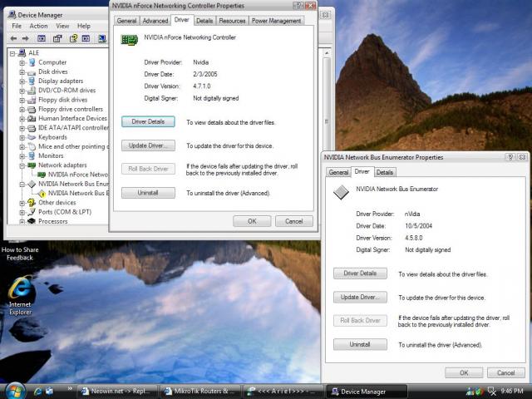Expand the Computer category
The image size is (532, 399).
tap(22, 62)
